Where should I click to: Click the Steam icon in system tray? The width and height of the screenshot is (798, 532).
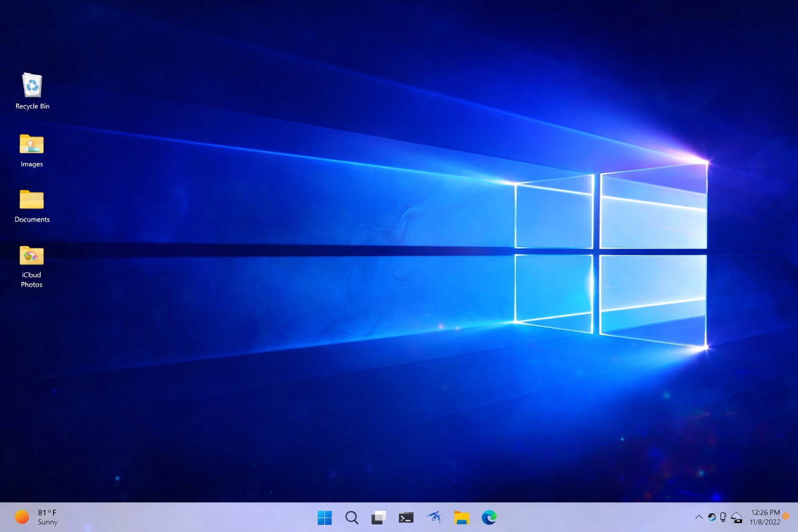[x=712, y=517]
